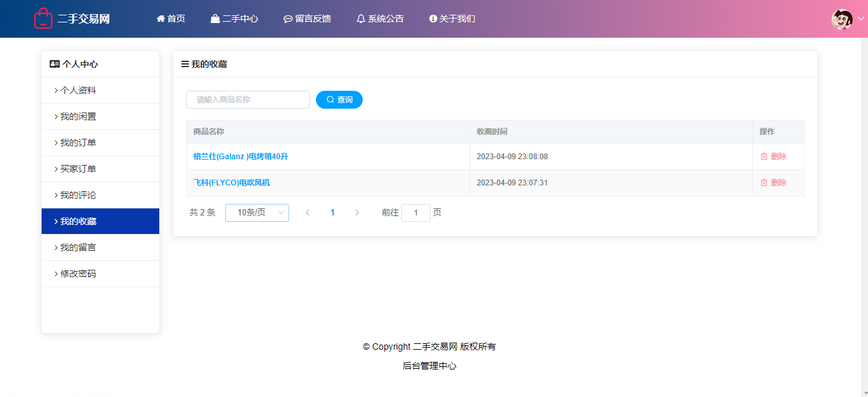This screenshot has height=397, width=868.
Task: View 系统公告 announcements
Action: point(380,19)
